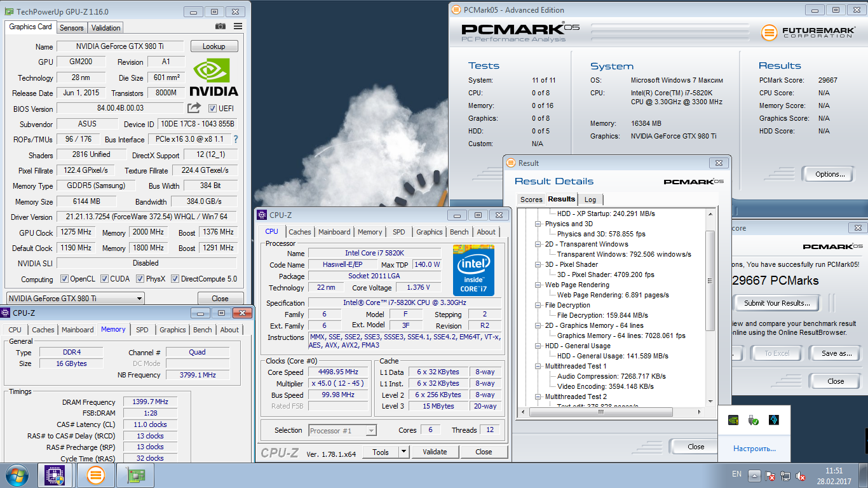Image resolution: width=868 pixels, height=488 pixels.
Task: Switch to the Sensors tab in GPU-Z
Action: (71, 28)
